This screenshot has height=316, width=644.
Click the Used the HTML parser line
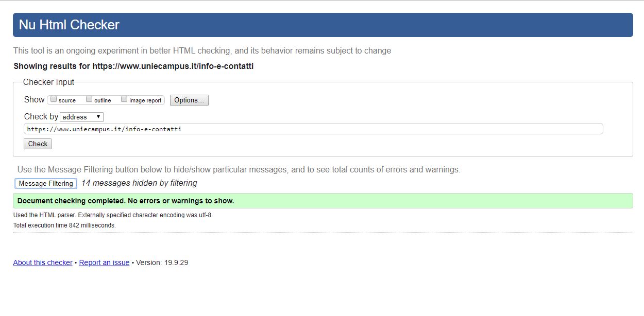point(113,215)
